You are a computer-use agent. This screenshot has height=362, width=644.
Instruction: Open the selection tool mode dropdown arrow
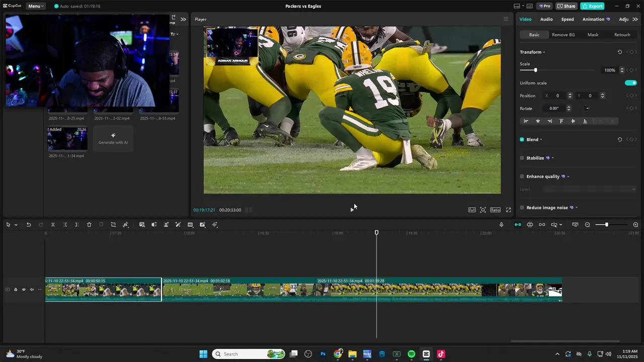point(16,225)
